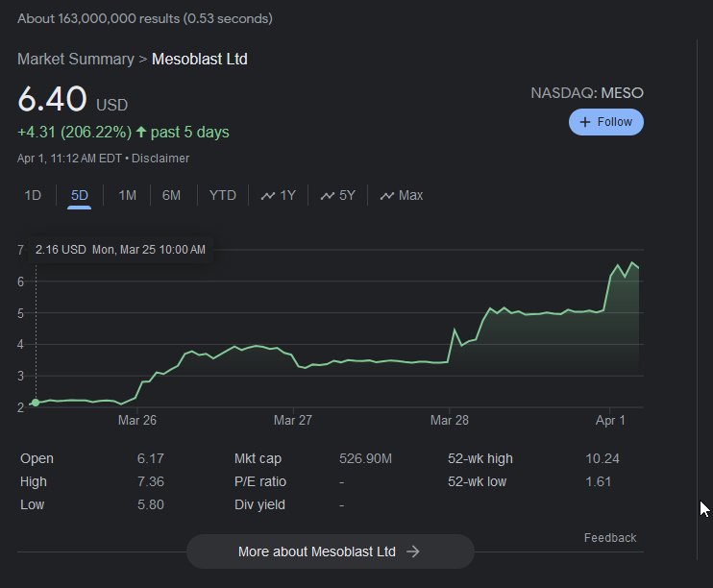This screenshot has height=588, width=713.
Task: Click the Feedback link
Action: (x=610, y=538)
